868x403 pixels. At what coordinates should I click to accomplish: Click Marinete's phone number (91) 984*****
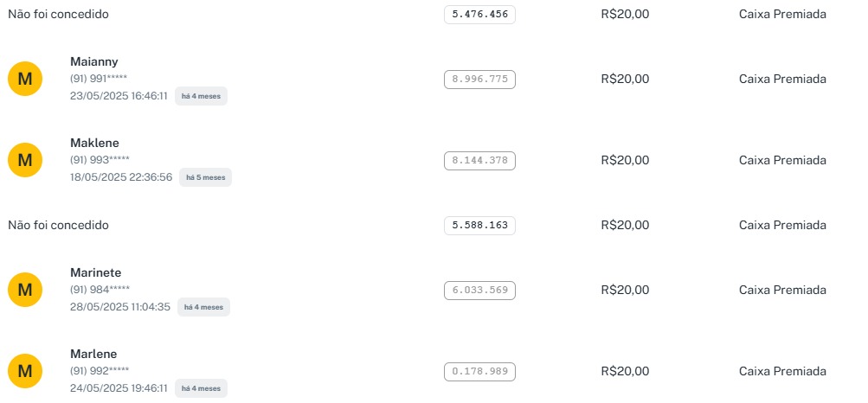(x=100, y=289)
